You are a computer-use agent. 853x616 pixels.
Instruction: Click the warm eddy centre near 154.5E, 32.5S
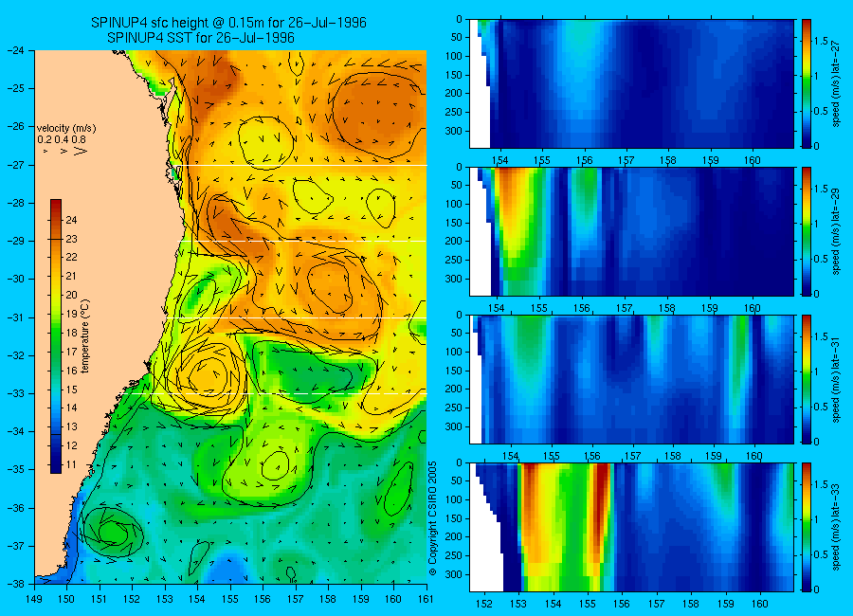[207, 375]
